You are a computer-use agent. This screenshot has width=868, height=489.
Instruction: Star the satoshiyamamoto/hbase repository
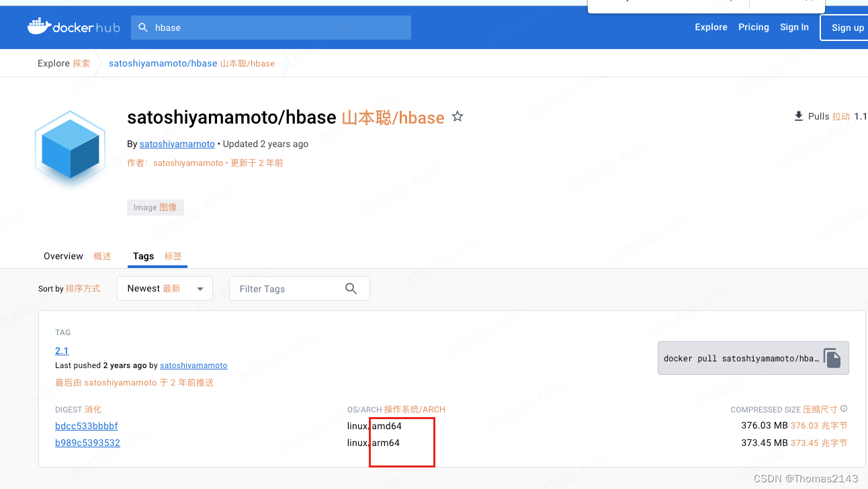click(458, 116)
